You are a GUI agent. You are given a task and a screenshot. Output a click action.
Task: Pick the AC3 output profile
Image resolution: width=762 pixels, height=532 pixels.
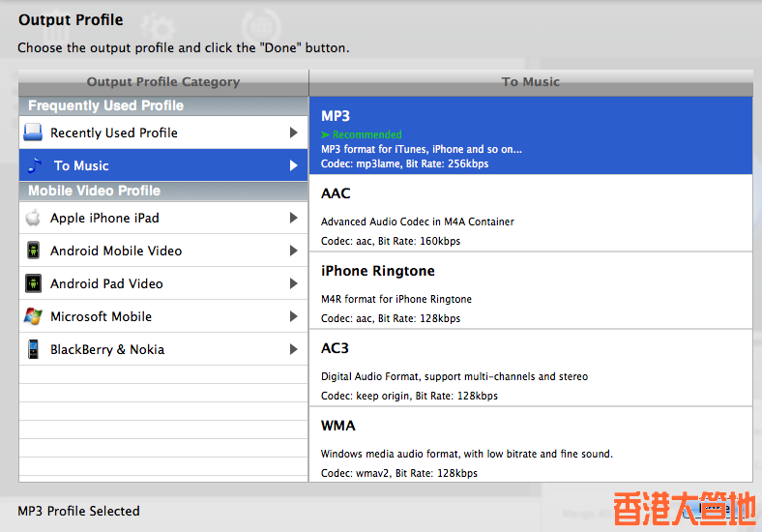pyautogui.click(x=531, y=369)
